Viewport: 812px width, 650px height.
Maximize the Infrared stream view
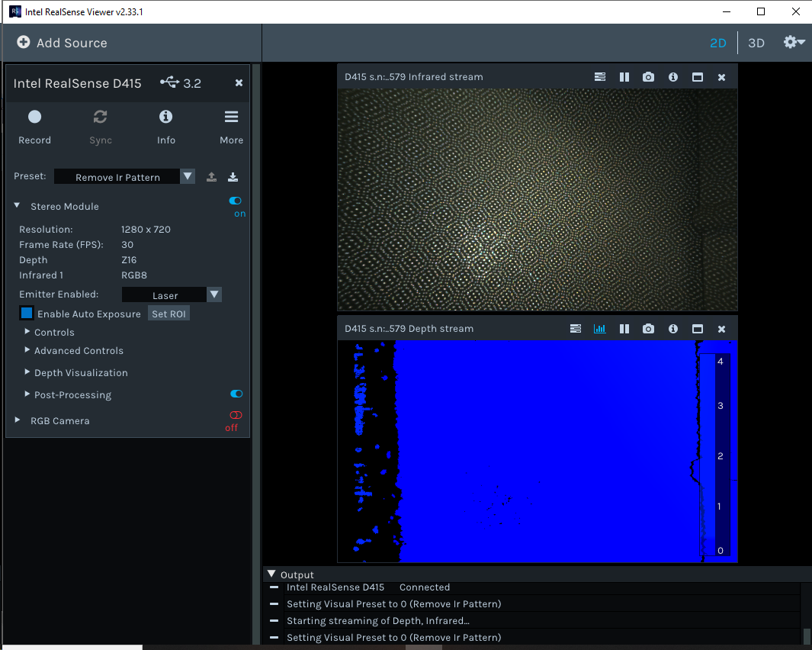[x=698, y=77]
